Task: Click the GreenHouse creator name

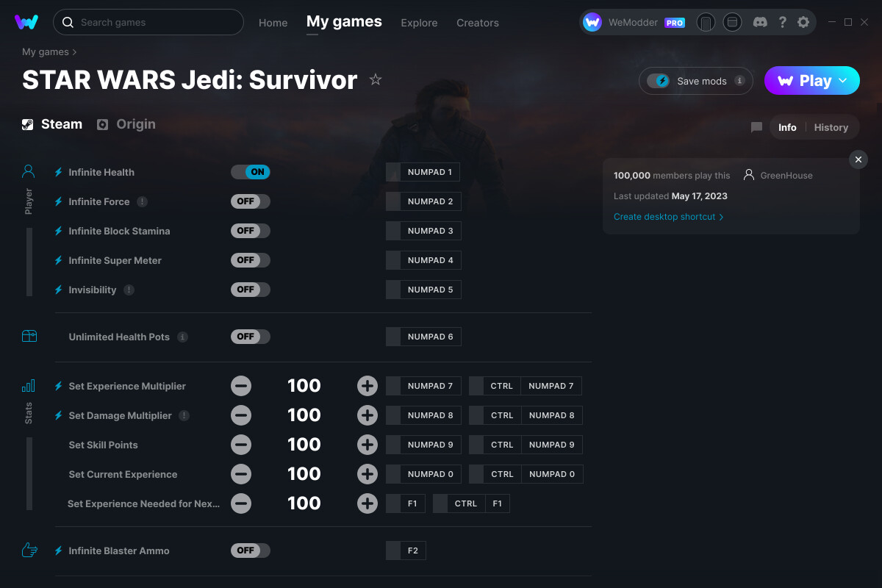Action: 786,176
